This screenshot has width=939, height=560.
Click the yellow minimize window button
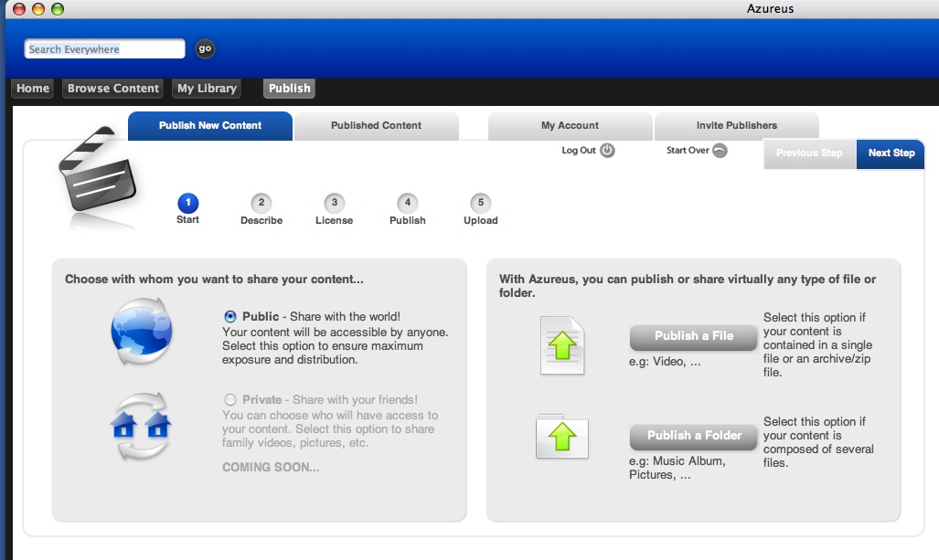[38, 9]
